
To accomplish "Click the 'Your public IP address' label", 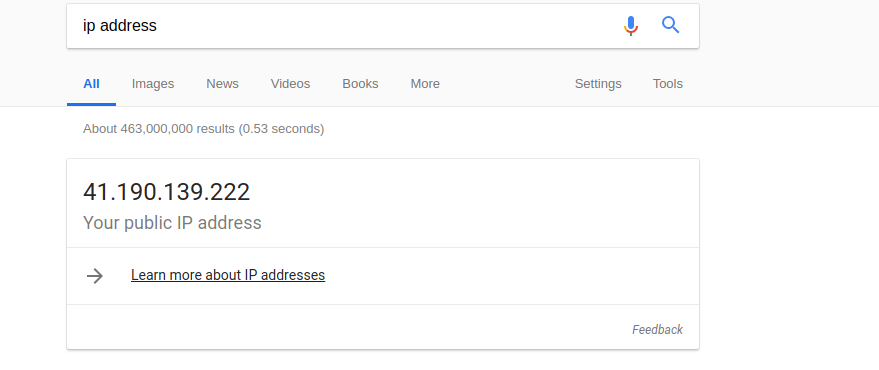I will pyautogui.click(x=172, y=223).
